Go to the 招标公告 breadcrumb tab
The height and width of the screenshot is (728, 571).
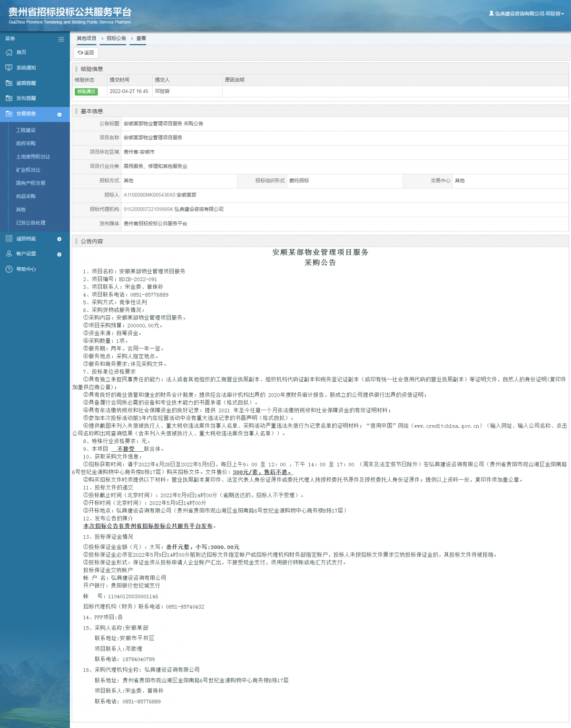[116, 39]
